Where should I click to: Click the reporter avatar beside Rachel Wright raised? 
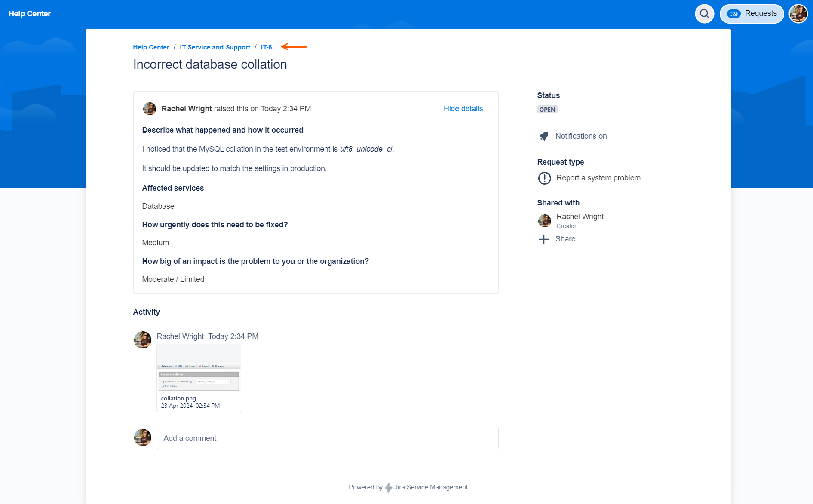(x=150, y=109)
